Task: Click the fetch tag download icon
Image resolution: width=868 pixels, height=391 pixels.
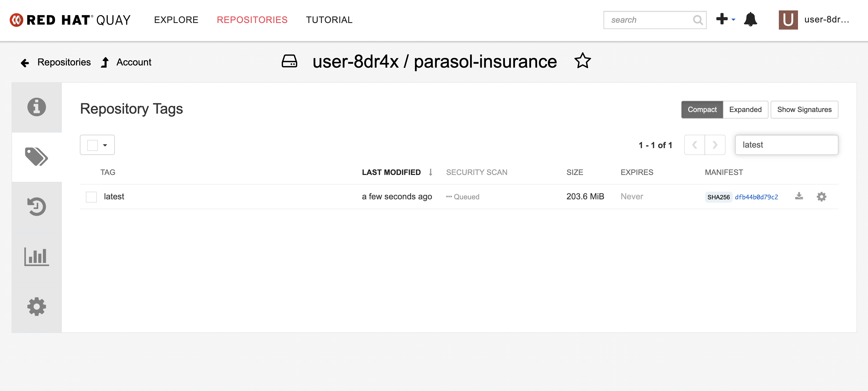Action: (799, 196)
